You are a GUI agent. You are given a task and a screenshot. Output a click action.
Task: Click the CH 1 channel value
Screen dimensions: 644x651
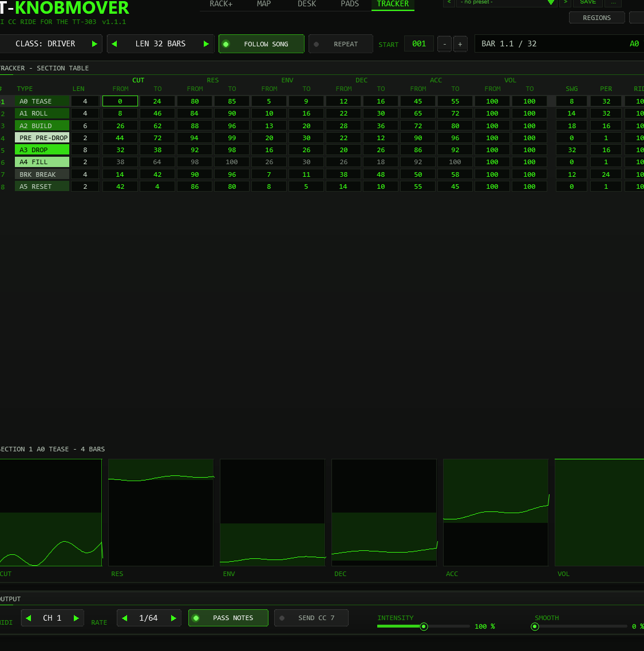pos(52,618)
